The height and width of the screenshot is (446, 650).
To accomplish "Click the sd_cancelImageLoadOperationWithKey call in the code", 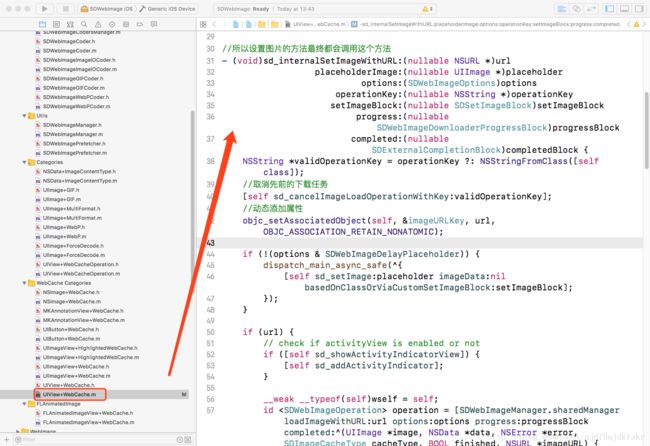I will click(361, 196).
